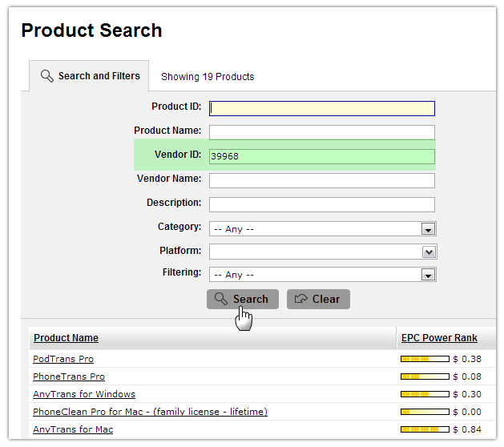Image resolution: width=504 pixels, height=447 pixels.
Task: Select the Vendor ID field containing 39968
Action: [322, 156]
